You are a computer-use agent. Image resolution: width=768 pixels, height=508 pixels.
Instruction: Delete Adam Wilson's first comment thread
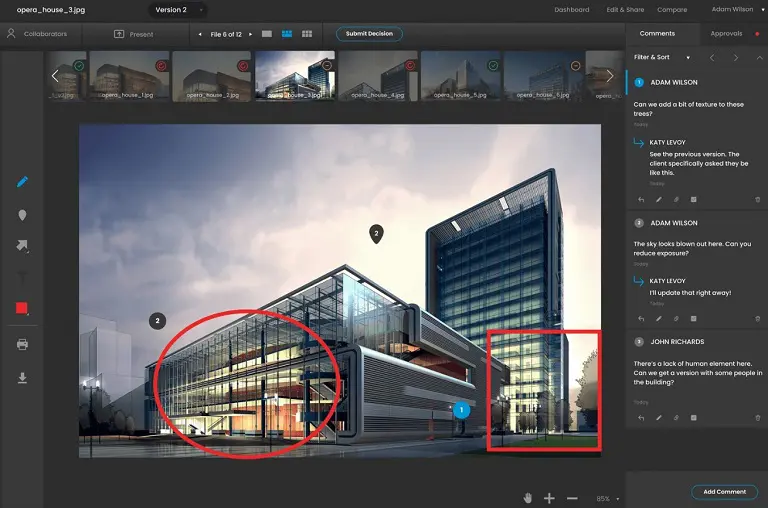(757, 200)
